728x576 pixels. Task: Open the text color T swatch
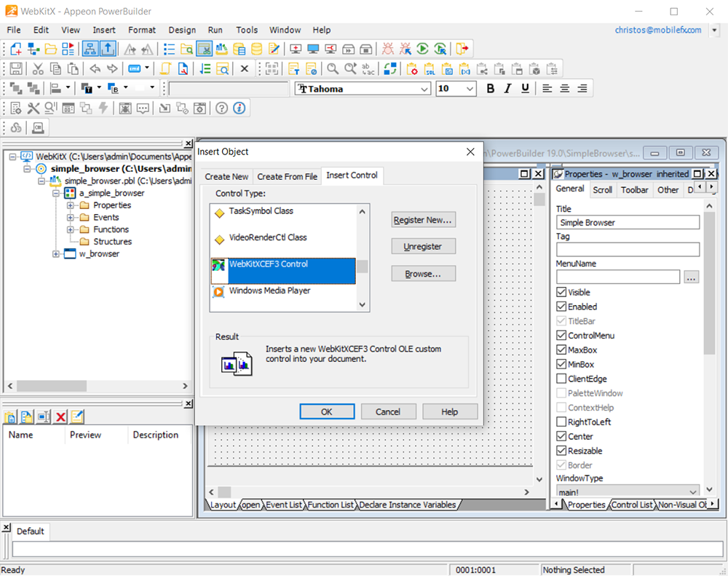(87, 88)
